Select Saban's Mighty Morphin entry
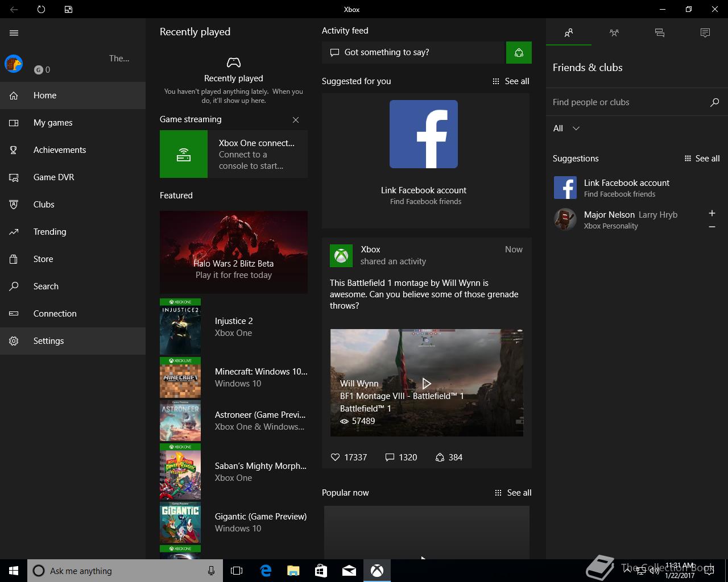 pyautogui.click(x=234, y=472)
